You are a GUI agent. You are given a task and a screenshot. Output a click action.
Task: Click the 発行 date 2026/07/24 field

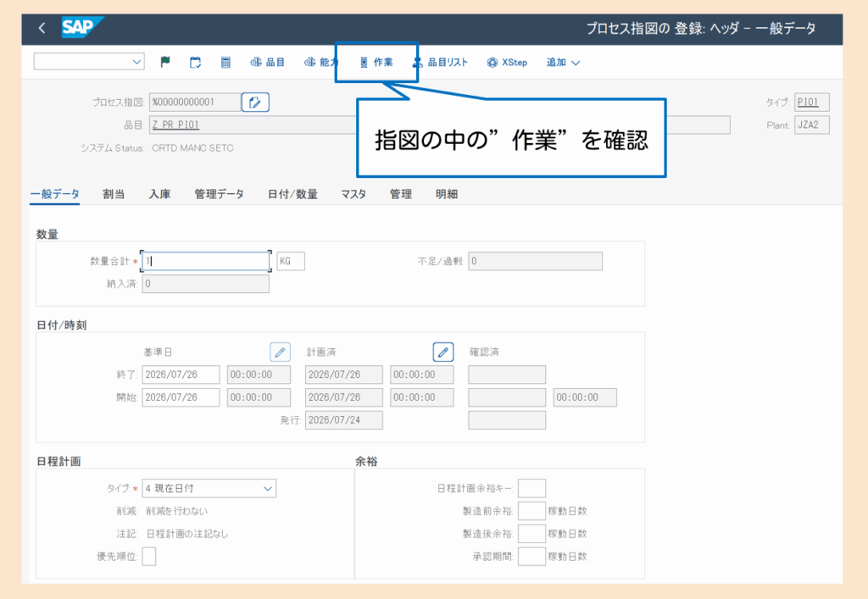pyautogui.click(x=343, y=419)
